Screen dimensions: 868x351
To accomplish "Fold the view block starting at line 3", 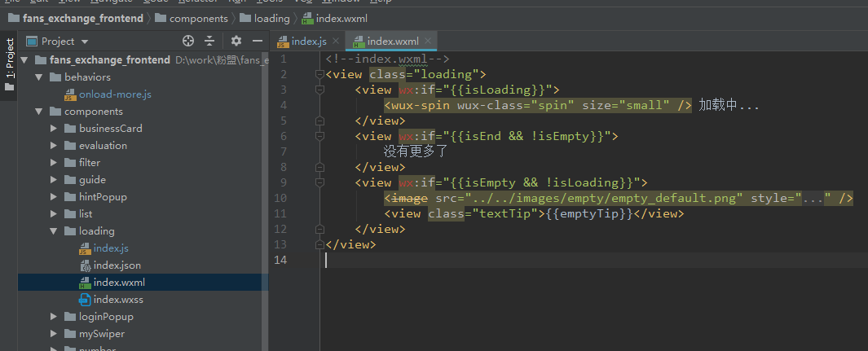I will point(319,90).
